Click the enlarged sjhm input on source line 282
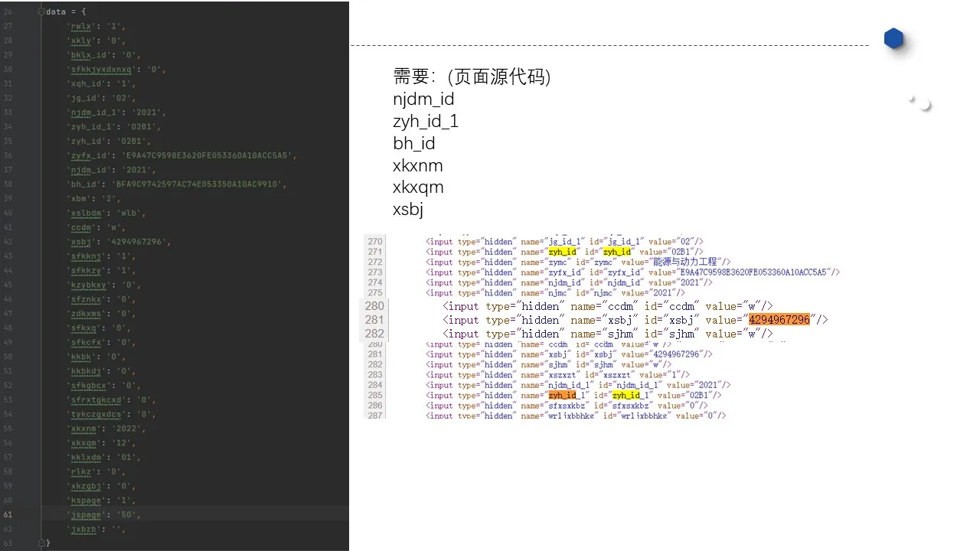This screenshot has width=980, height=551. (608, 334)
